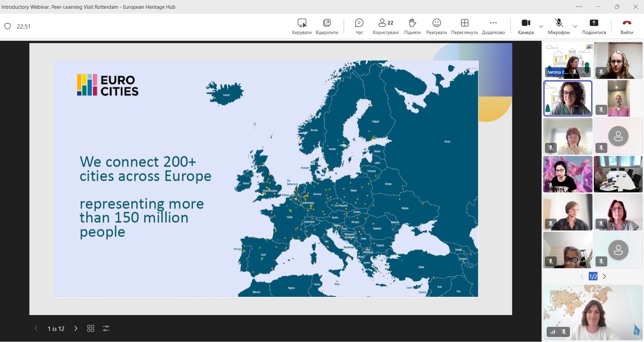Click the "Russia" label on the map

click(447, 142)
